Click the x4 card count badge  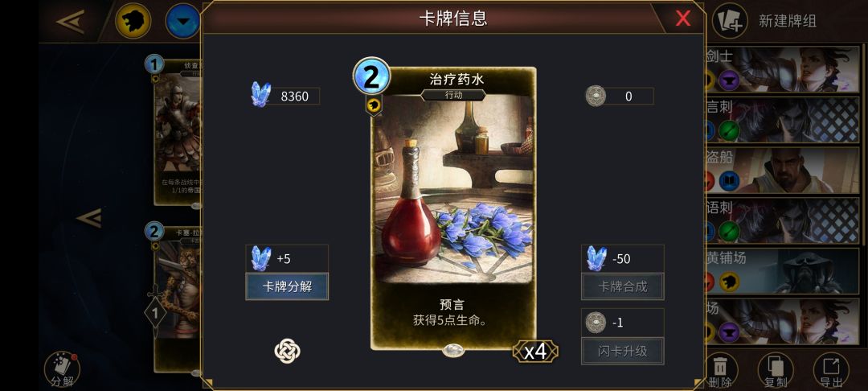coord(535,351)
